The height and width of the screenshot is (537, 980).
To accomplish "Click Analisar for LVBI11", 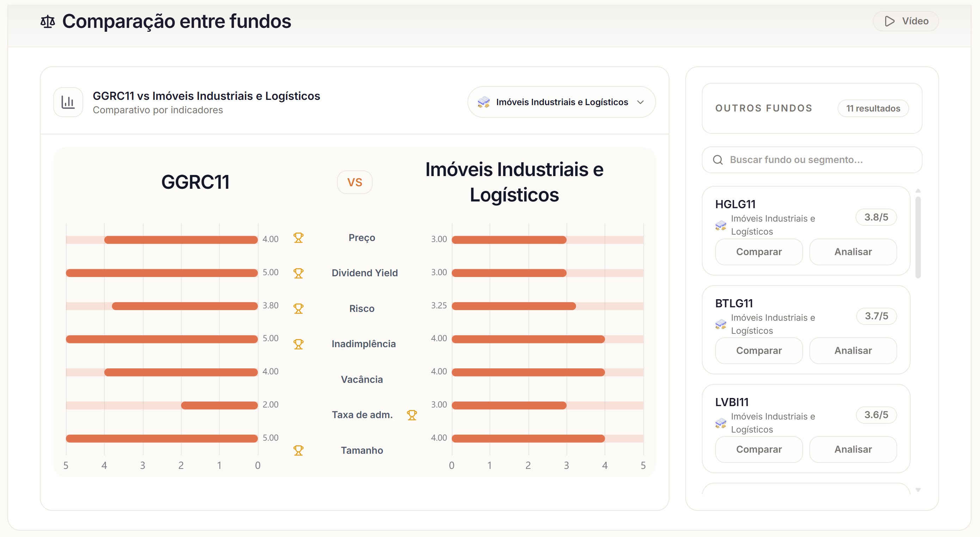I will [x=852, y=449].
